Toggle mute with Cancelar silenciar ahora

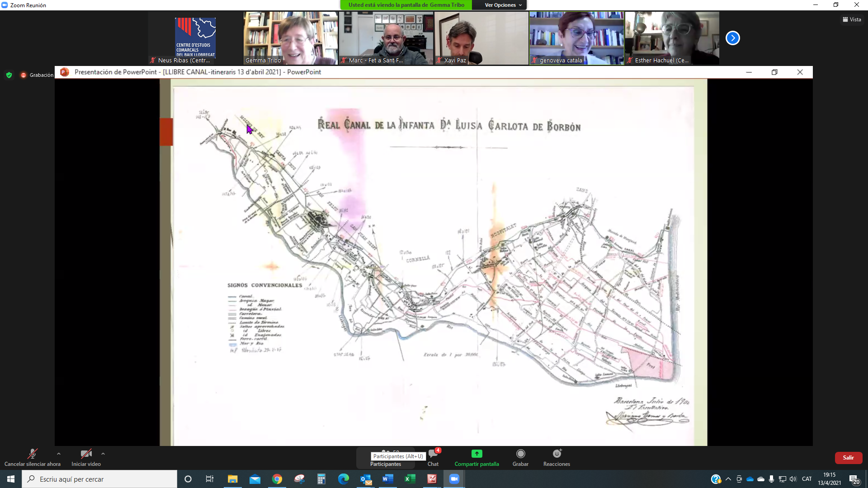coord(32,454)
